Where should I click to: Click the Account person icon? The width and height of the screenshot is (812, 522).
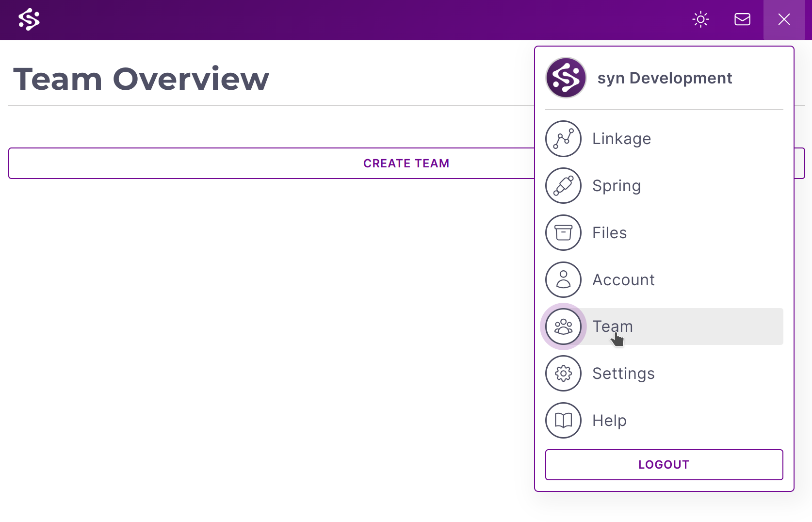(x=563, y=280)
